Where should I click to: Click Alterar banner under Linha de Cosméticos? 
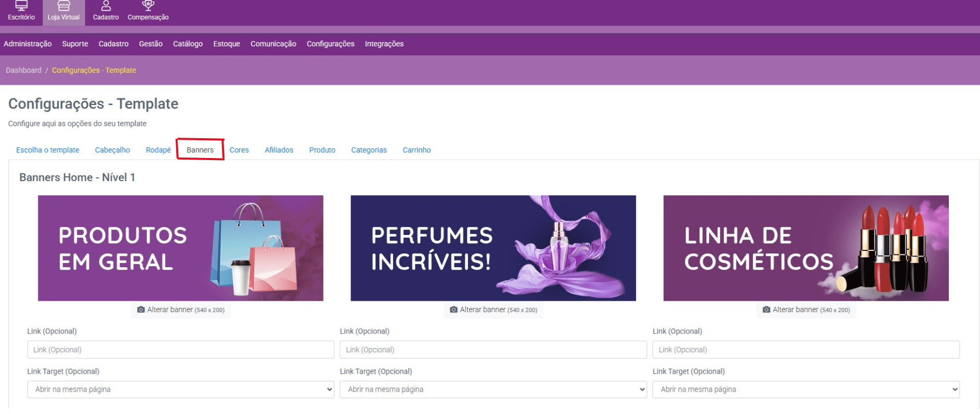pyautogui.click(x=806, y=310)
